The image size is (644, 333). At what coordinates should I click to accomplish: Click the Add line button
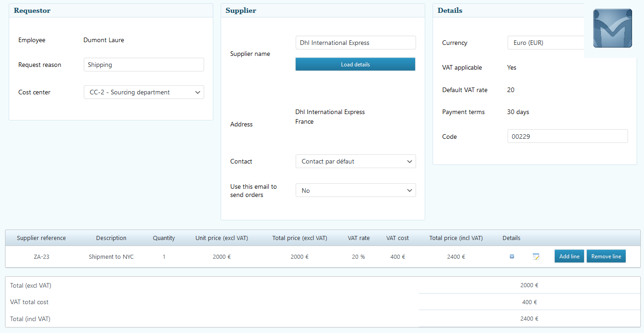tap(569, 257)
